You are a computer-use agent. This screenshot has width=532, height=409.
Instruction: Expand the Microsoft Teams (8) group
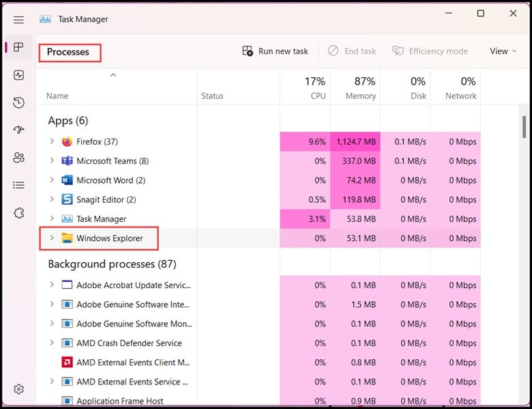(x=52, y=160)
